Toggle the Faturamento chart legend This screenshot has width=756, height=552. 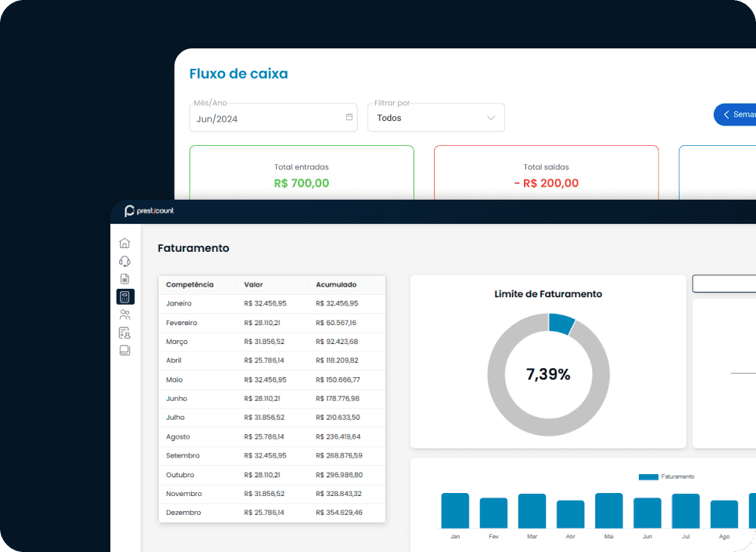click(x=666, y=476)
